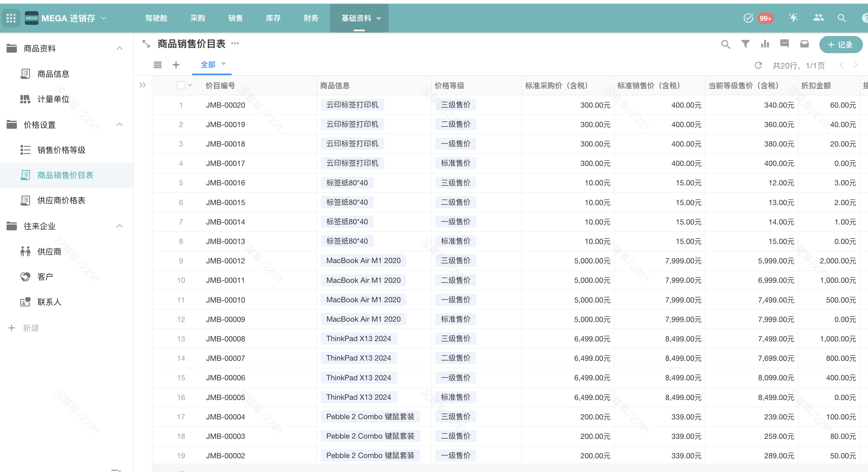Open the statistics bar chart icon
868x472 pixels.
(x=765, y=44)
